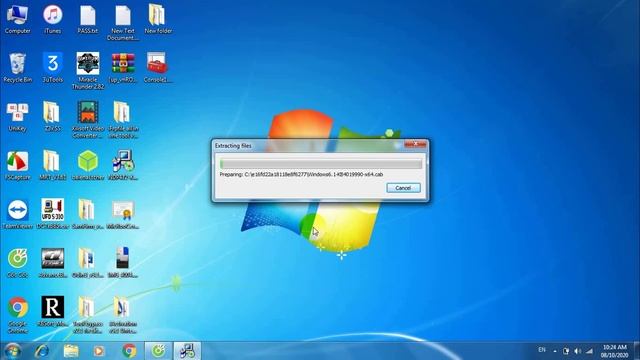Launch TeamViewer from the desktop

point(17,214)
